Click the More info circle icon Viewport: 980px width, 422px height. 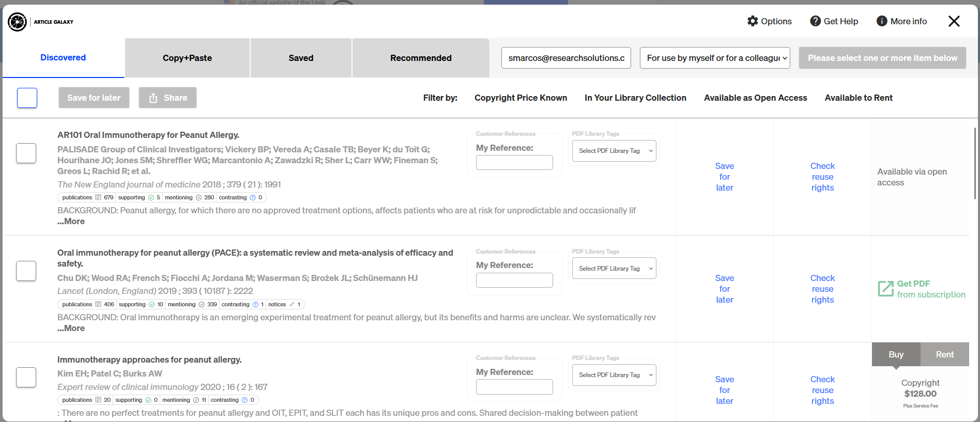[x=882, y=21]
